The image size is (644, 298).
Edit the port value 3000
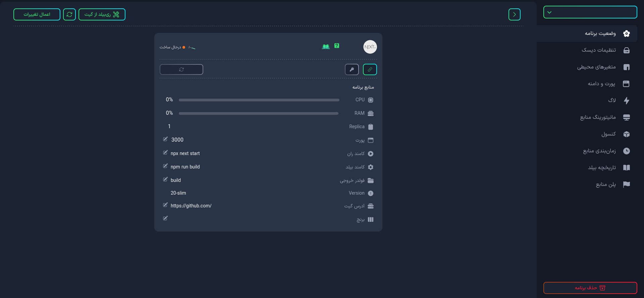point(165,139)
